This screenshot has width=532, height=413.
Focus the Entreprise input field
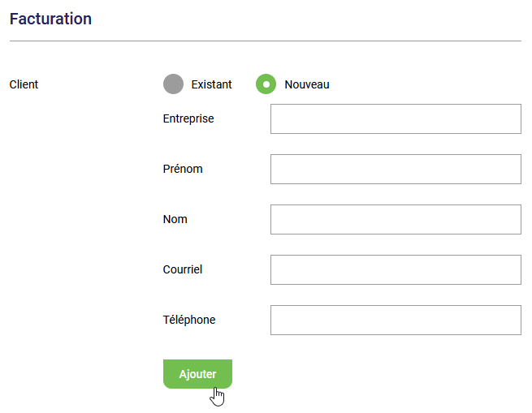(395, 118)
